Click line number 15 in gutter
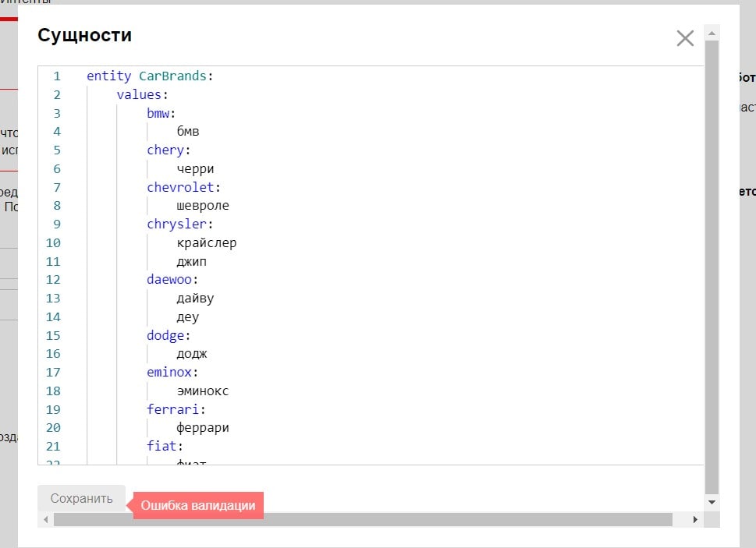Screen dimensions: 756x548 click(53, 335)
